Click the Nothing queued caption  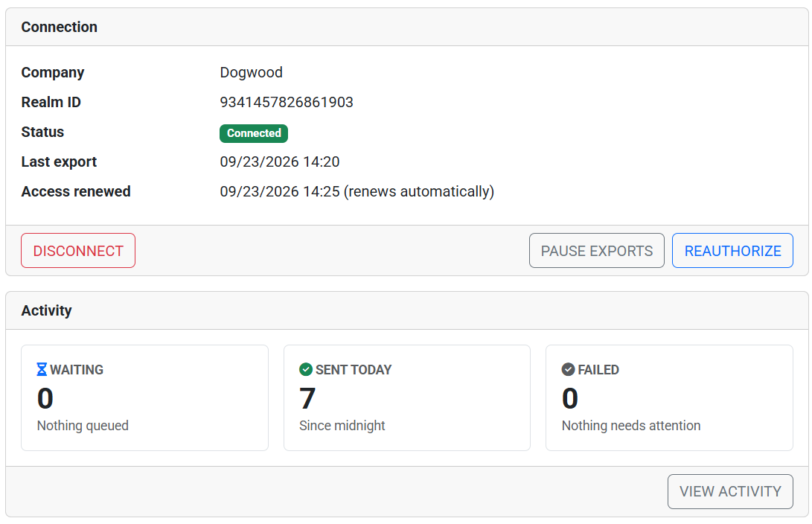point(83,426)
